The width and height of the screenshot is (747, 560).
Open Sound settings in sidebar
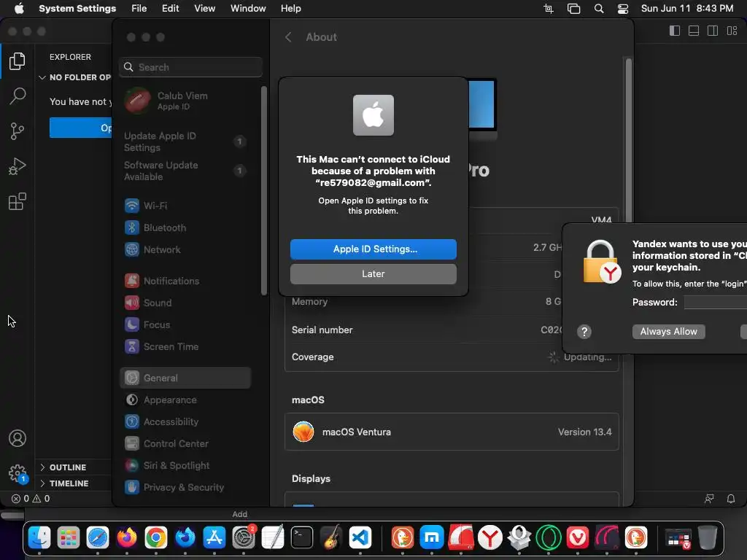[x=186, y=303]
